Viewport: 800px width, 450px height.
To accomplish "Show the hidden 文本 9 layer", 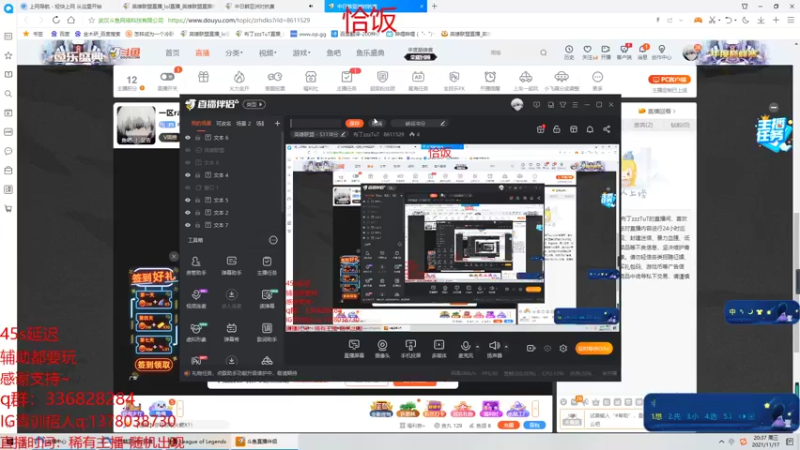I will [188, 163].
